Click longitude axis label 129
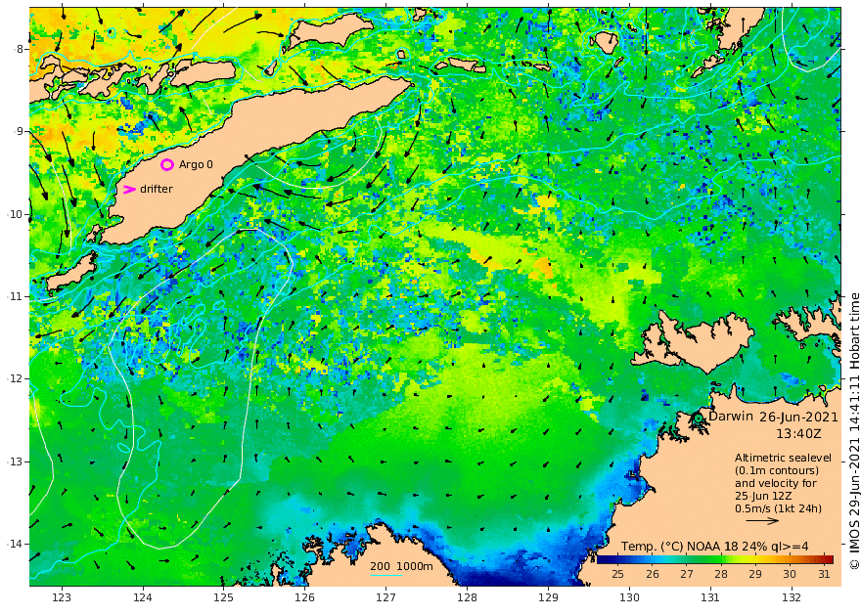Screen dimensions: 861x616 click(x=549, y=597)
